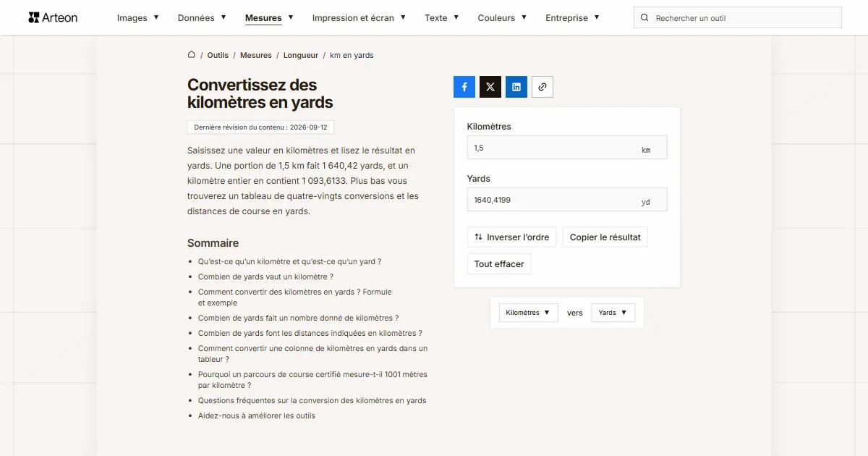Click Copier le résultat button
The image size is (868, 456).
605,237
